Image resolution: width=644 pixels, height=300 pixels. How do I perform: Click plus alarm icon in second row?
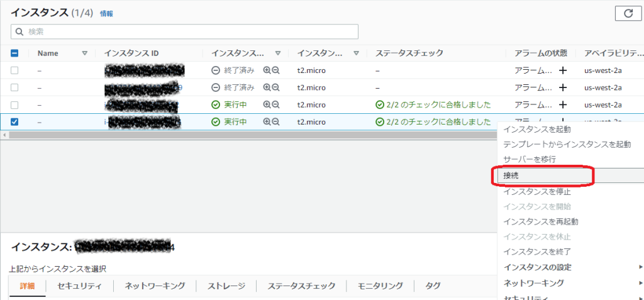pyautogui.click(x=563, y=88)
